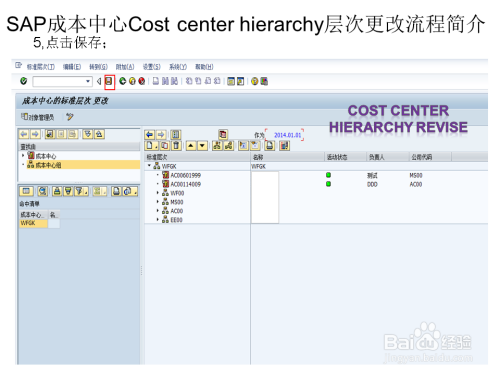Click the Help question mark icon
The width and height of the screenshot is (500, 375).
tap(255, 81)
